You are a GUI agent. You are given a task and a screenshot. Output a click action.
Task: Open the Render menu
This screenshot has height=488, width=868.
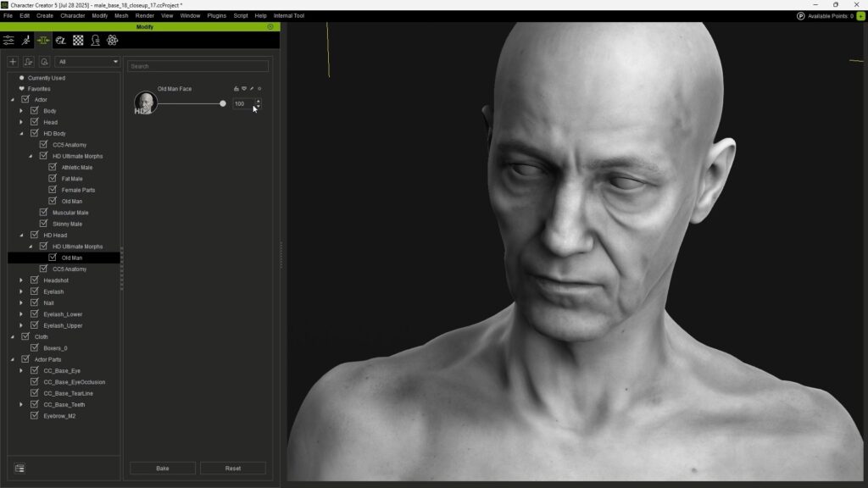(145, 15)
